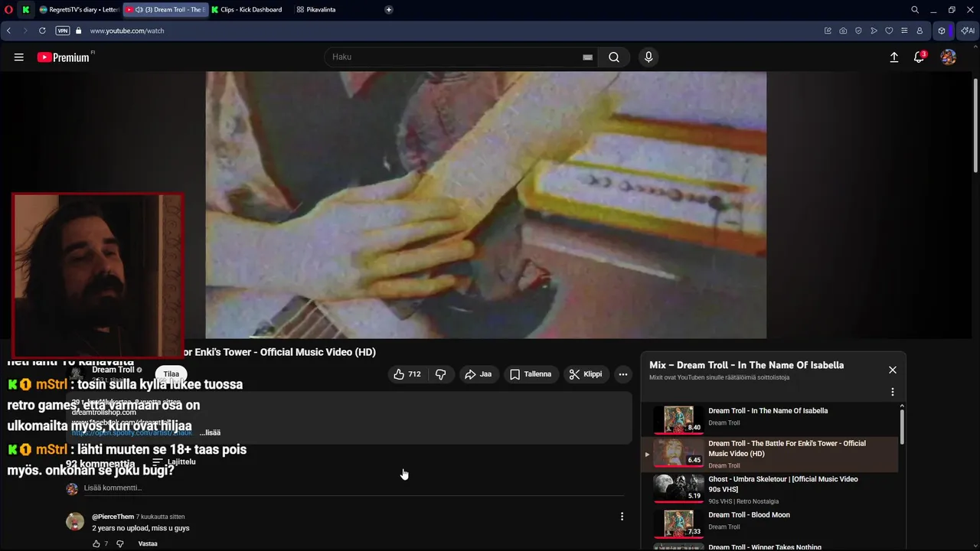Select The Battle For Enki's Tower playlist item
Viewport: 980px width, 551px height.
769,454
